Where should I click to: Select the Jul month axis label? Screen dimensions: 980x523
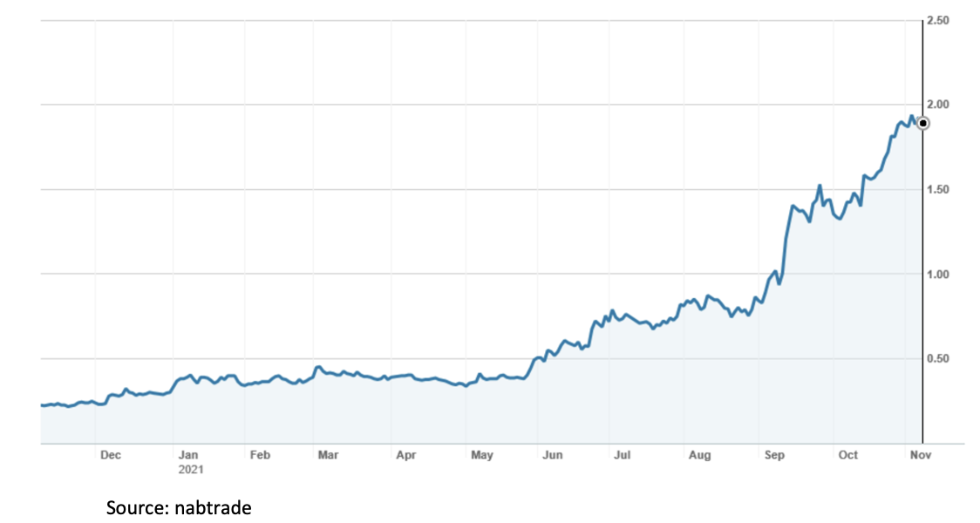tap(623, 455)
